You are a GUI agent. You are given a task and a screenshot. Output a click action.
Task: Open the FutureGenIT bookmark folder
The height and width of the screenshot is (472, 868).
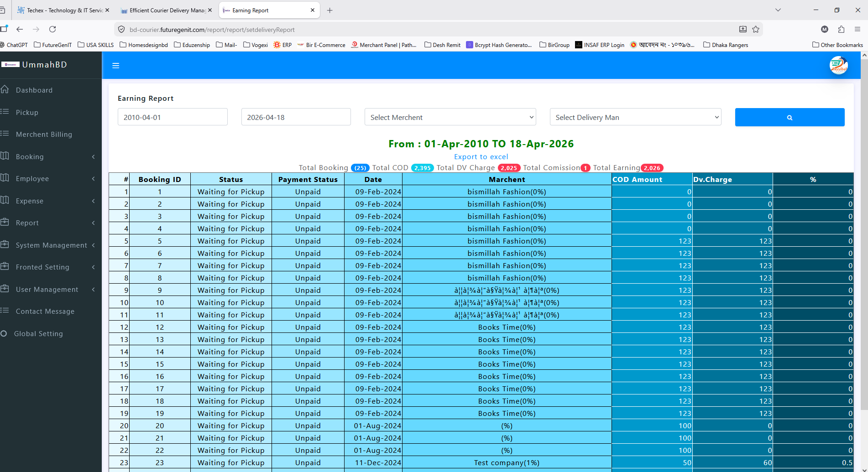[53, 45]
